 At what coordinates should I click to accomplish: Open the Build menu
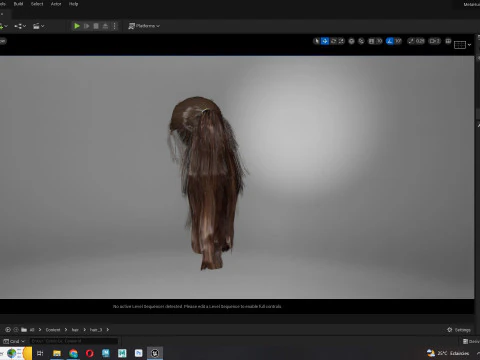(x=18, y=4)
